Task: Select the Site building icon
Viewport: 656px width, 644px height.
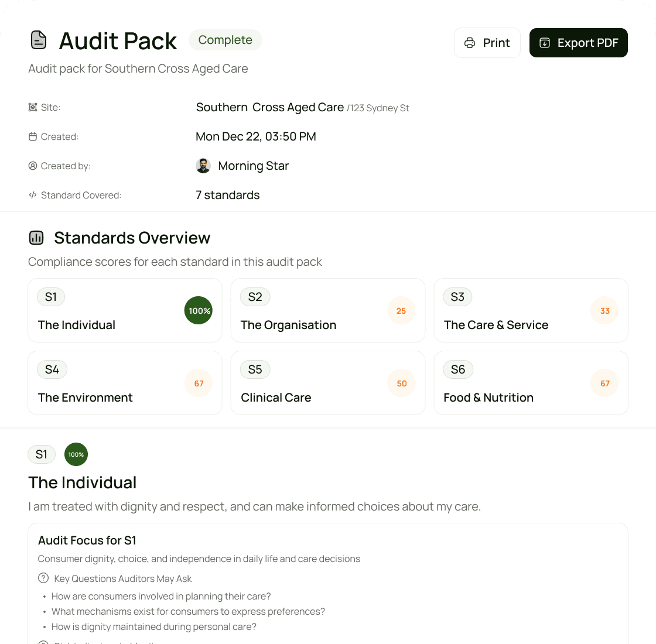Action: pos(32,107)
